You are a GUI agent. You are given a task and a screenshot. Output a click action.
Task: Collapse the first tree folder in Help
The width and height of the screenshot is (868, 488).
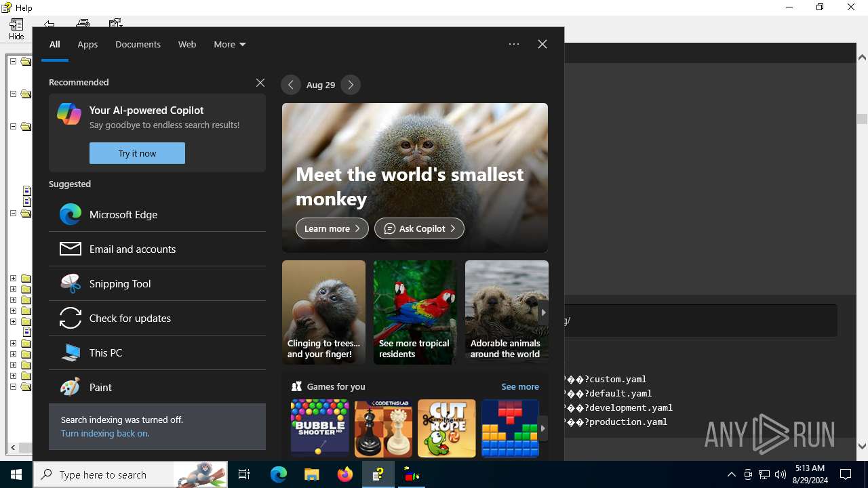(13, 61)
